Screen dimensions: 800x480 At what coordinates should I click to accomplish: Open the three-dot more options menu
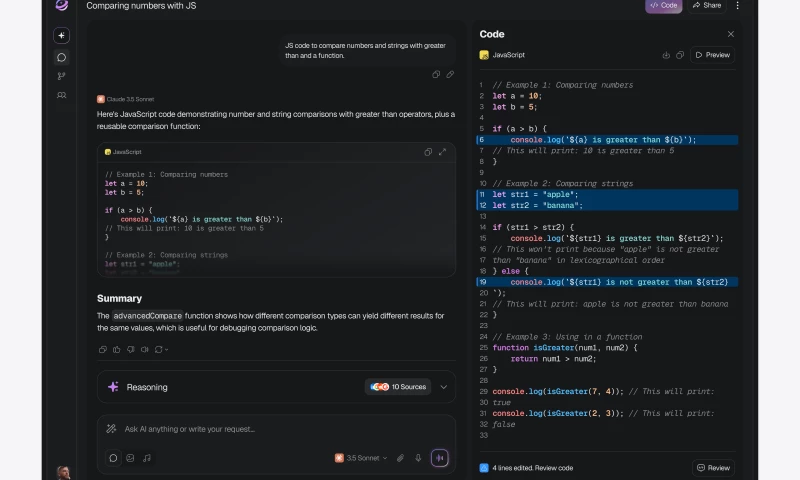pyautogui.click(x=737, y=6)
